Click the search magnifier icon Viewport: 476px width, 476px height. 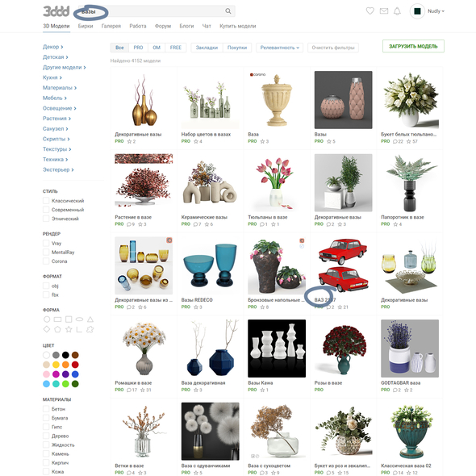click(228, 11)
